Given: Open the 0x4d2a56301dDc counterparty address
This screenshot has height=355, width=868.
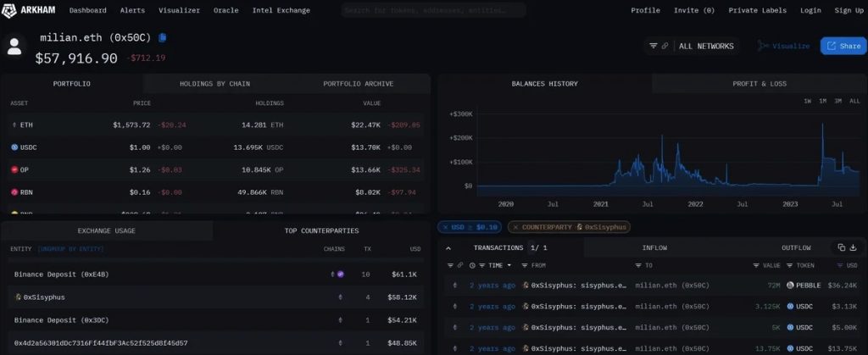Looking at the screenshot, I should (101, 343).
